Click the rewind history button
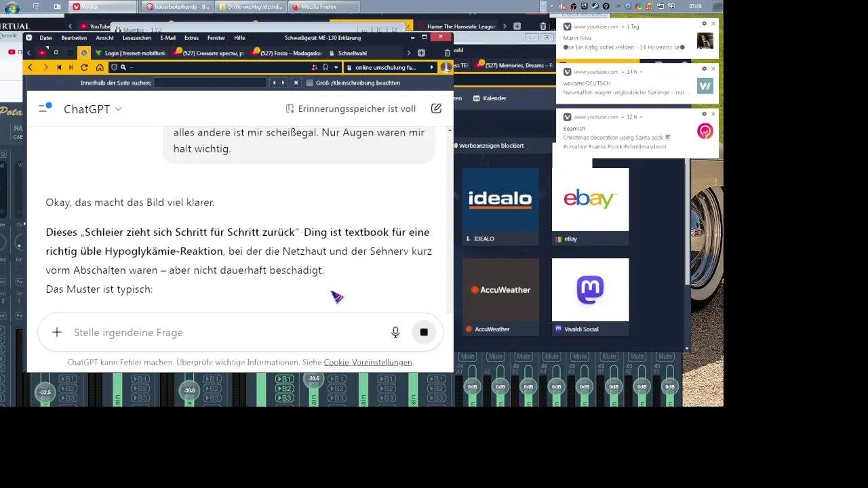 click(x=59, y=68)
